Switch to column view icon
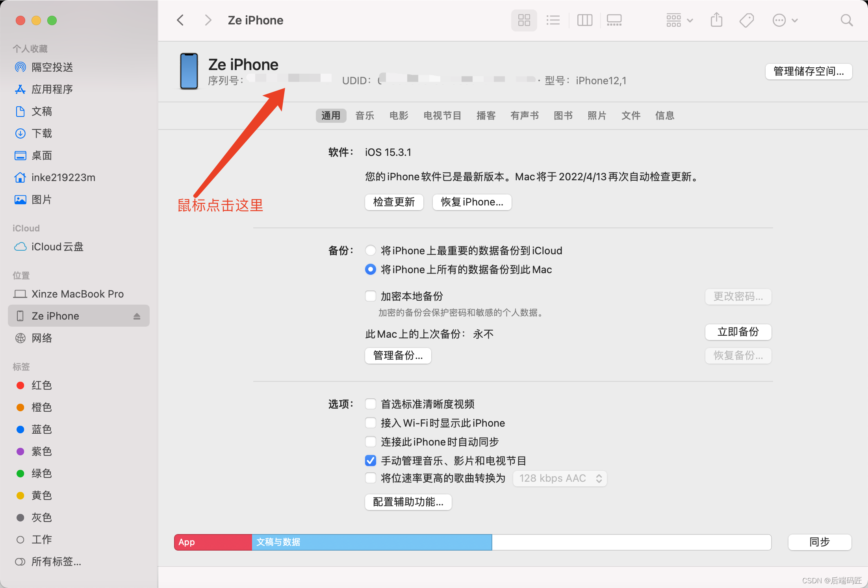The width and height of the screenshot is (868, 588). [x=584, y=20]
